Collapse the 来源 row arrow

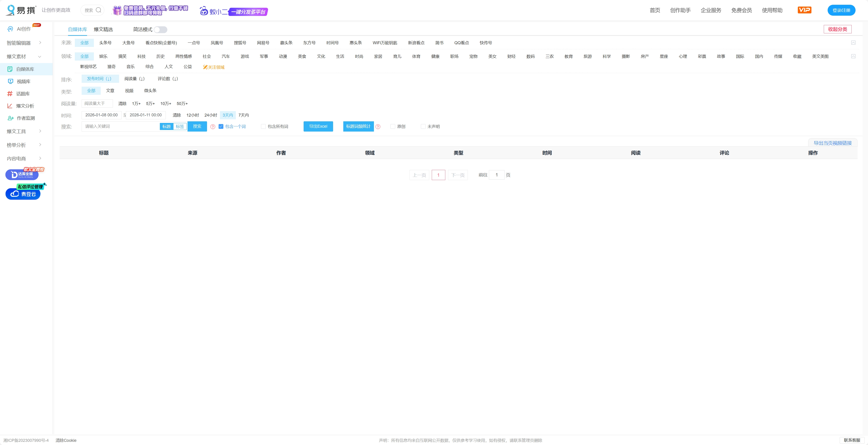(853, 43)
